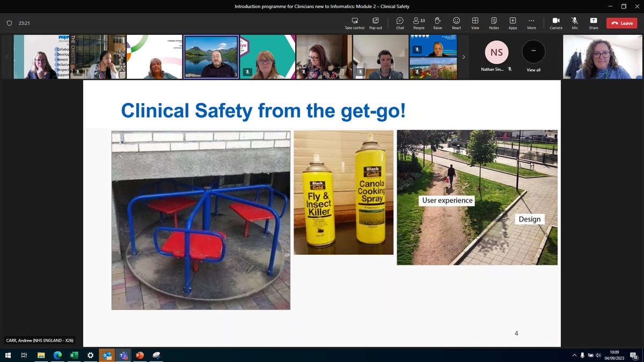Switch to Teams on the taskbar
644x362 pixels.
point(123,355)
